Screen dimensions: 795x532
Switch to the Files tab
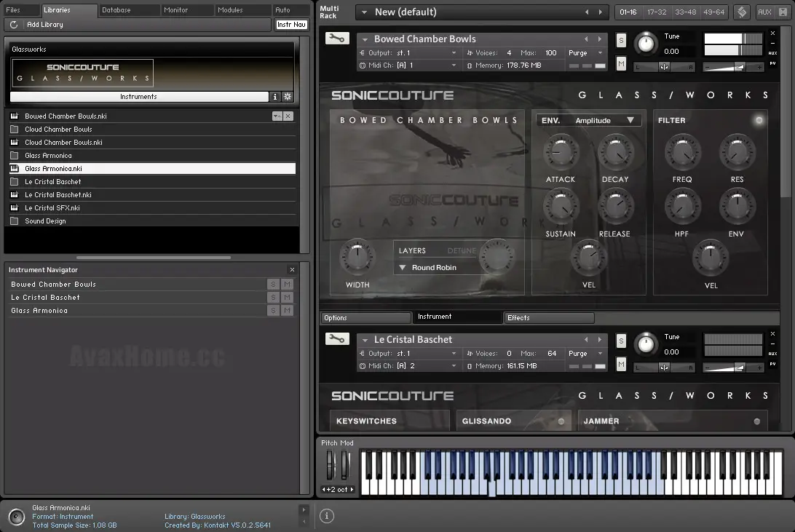click(x=20, y=10)
